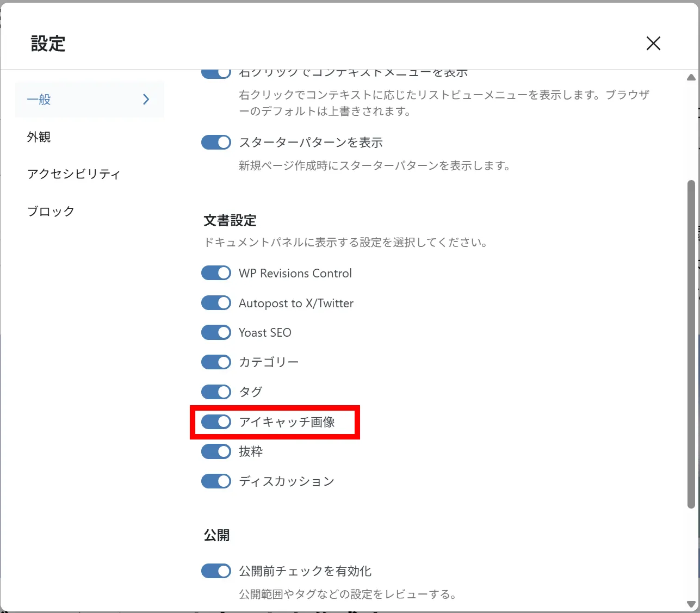700x613 pixels.
Task: Turn off Autopost to X/Twitter panel
Action: [x=216, y=303]
